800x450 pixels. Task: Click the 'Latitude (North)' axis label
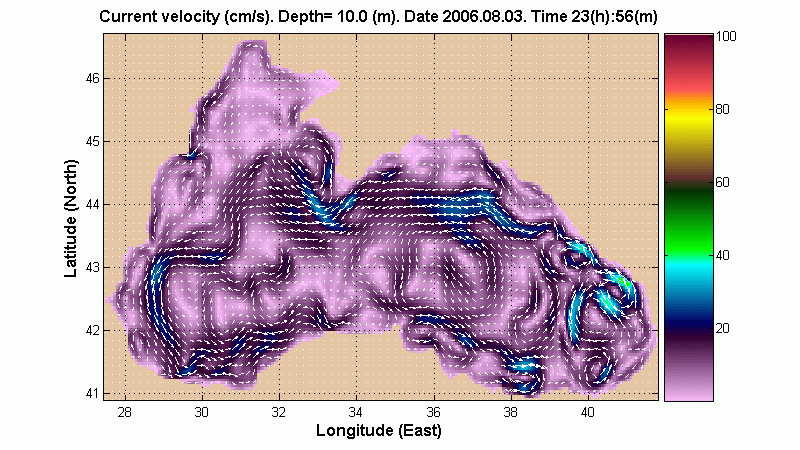pyautogui.click(x=71, y=218)
